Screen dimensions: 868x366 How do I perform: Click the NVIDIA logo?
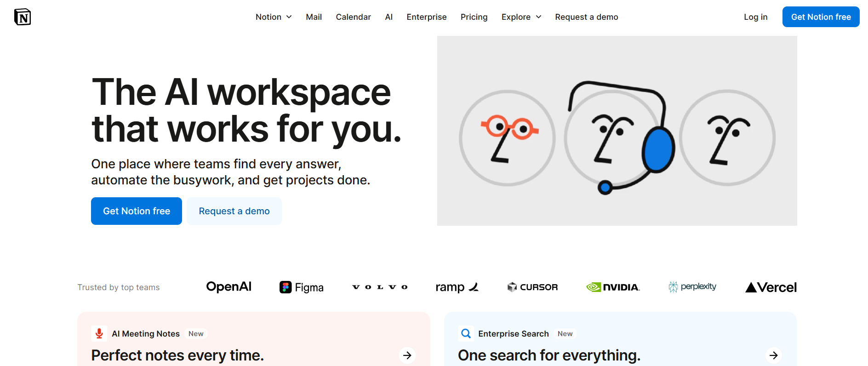tap(613, 287)
